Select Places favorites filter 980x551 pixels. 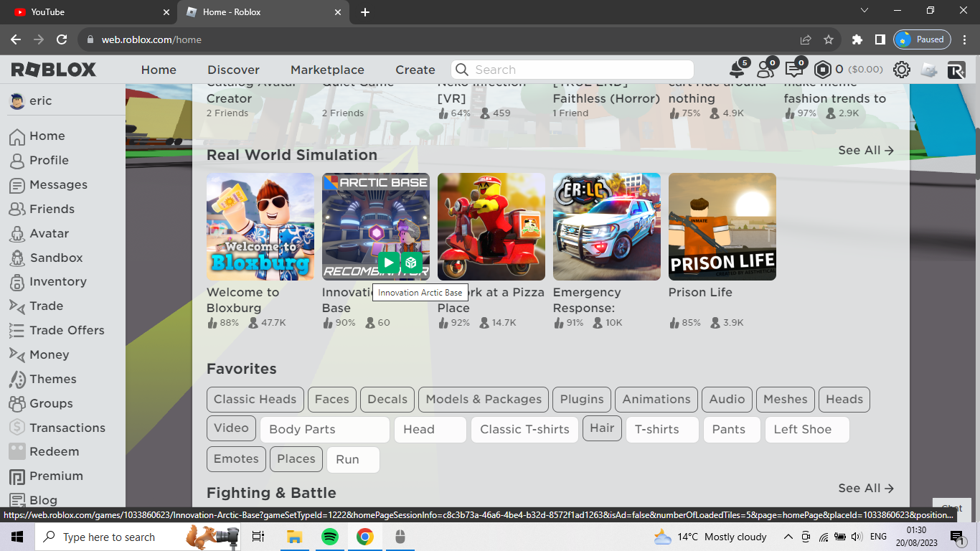click(x=296, y=459)
